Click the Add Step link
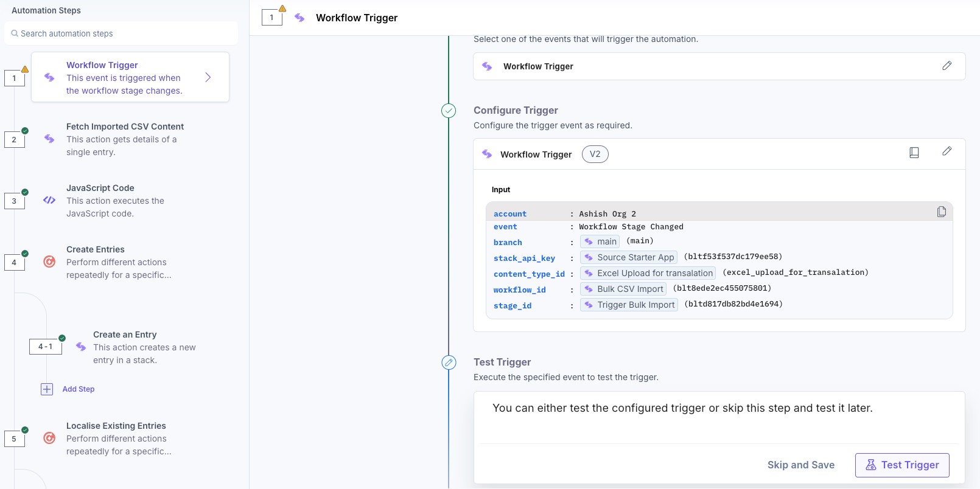Screen dimensions: 980x489 point(79,389)
